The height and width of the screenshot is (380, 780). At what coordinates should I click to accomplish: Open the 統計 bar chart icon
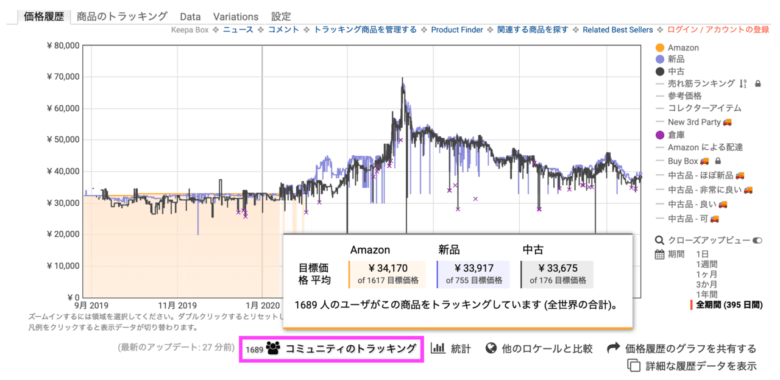coord(437,348)
